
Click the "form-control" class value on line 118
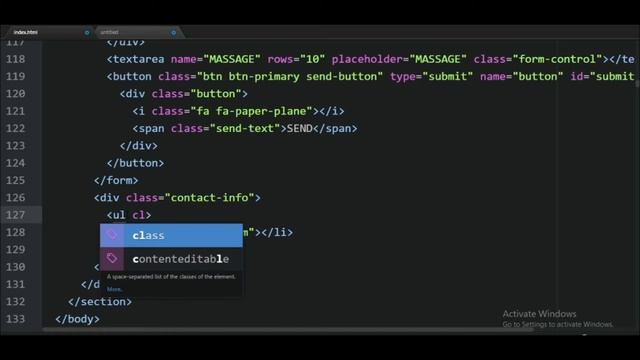[558, 59]
